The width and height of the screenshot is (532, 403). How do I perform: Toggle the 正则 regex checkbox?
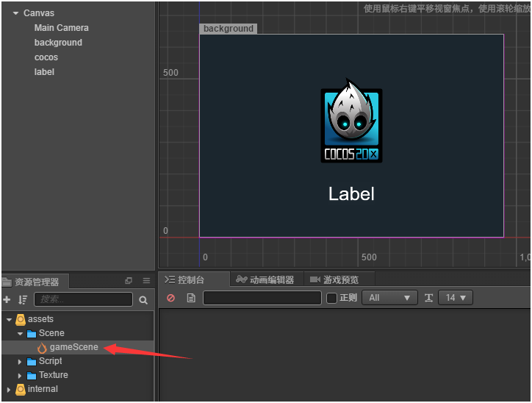click(331, 298)
